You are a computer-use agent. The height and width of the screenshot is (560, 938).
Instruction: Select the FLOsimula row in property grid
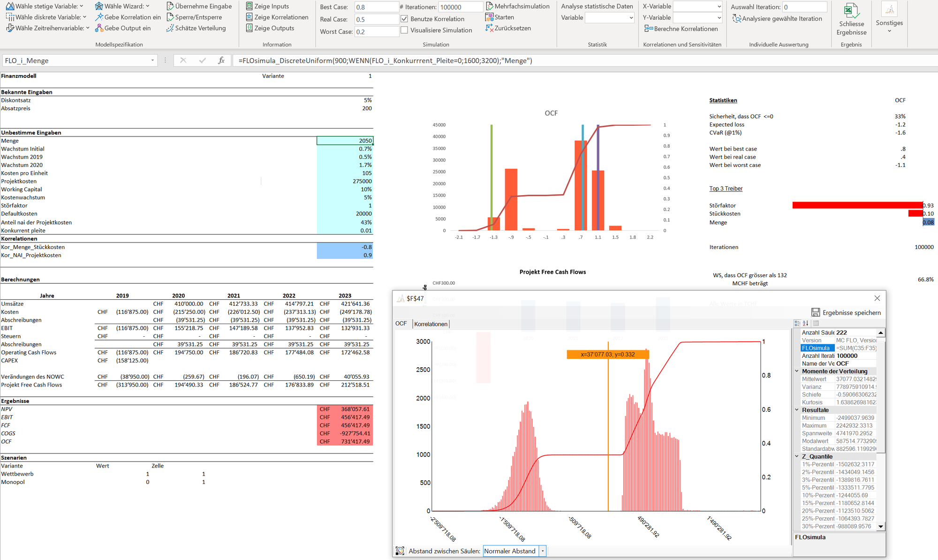click(x=839, y=348)
